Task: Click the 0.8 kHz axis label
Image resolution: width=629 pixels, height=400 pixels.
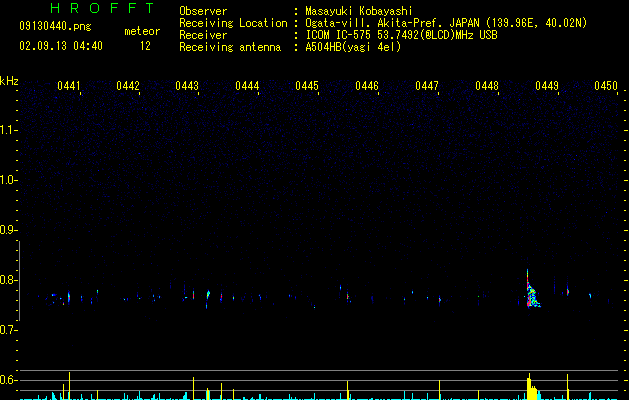Action: 9,280
